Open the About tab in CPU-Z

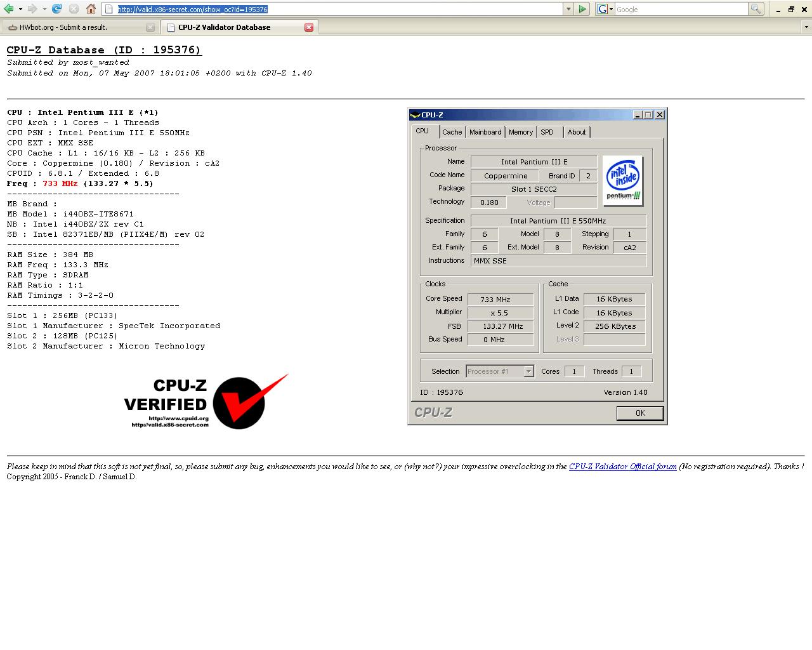pos(577,132)
